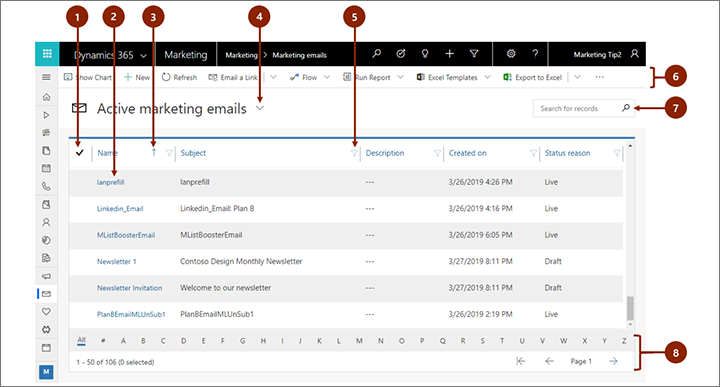Open the Description column filter funnel

point(438,153)
